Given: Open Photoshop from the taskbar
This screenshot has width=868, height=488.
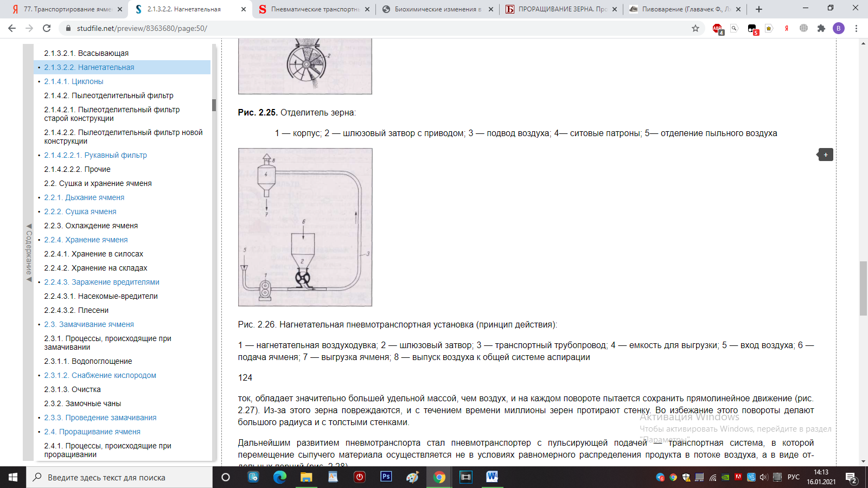Looking at the screenshot, I should pos(386,477).
